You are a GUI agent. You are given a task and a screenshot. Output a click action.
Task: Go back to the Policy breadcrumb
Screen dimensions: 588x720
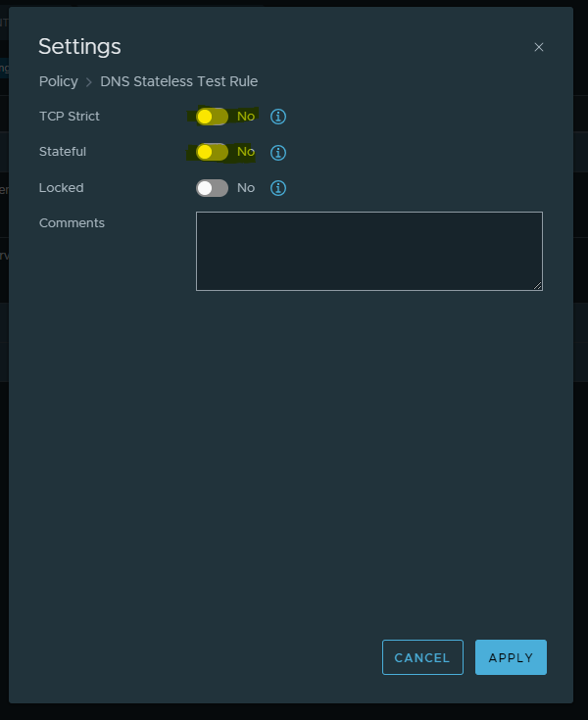59,81
